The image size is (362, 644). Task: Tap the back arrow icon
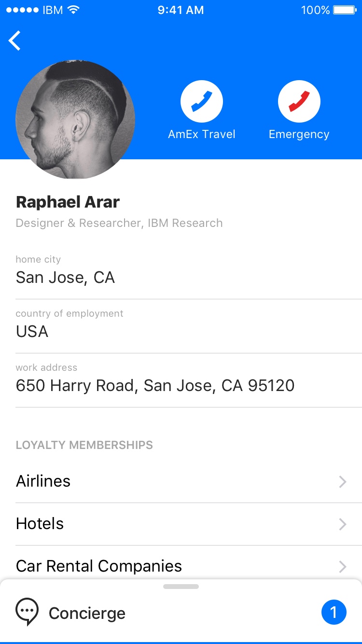click(x=15, y=41)
